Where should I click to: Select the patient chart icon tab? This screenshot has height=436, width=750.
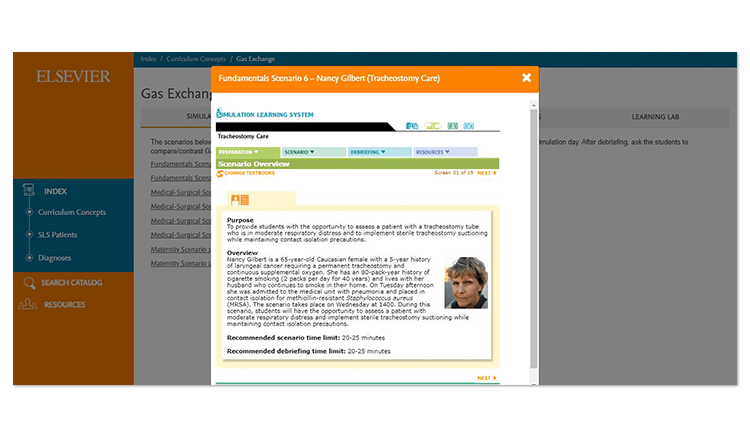click(240, 200)
